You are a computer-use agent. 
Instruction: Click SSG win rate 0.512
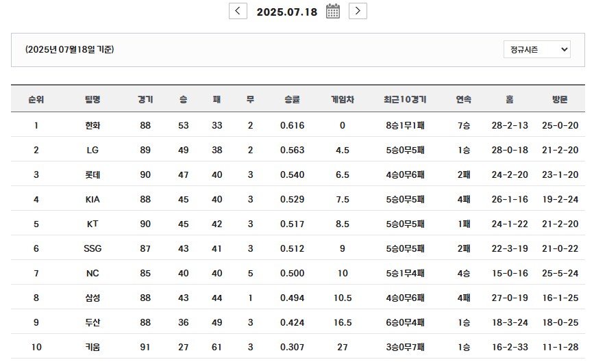click(x=292, y=248)
